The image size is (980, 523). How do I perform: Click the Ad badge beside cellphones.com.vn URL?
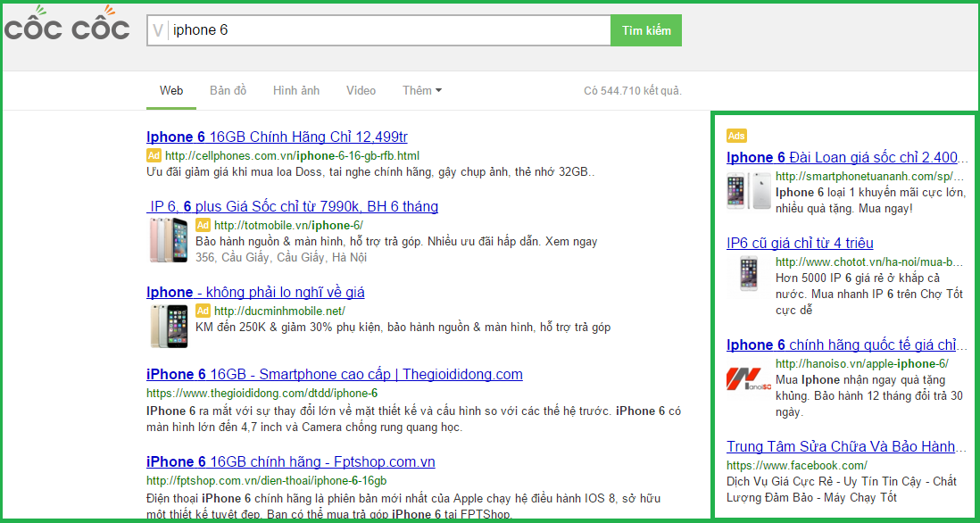click(x=154, y=155)
